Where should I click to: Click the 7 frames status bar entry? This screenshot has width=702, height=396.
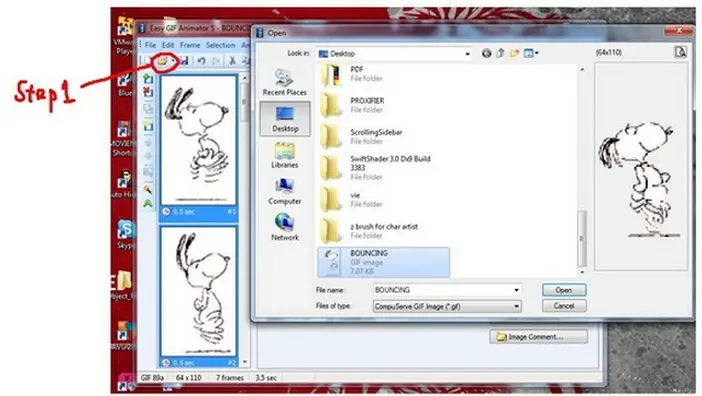tap(230, 378)
